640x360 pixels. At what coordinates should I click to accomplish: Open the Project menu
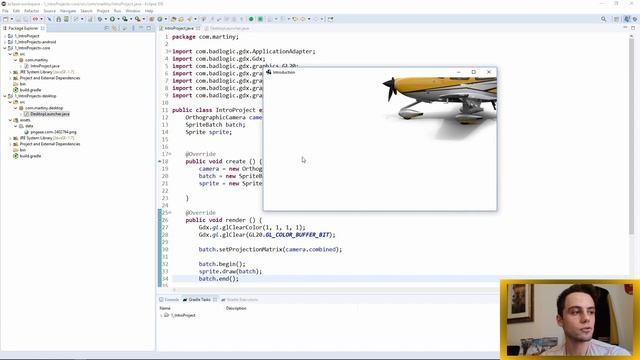point(103,11)
